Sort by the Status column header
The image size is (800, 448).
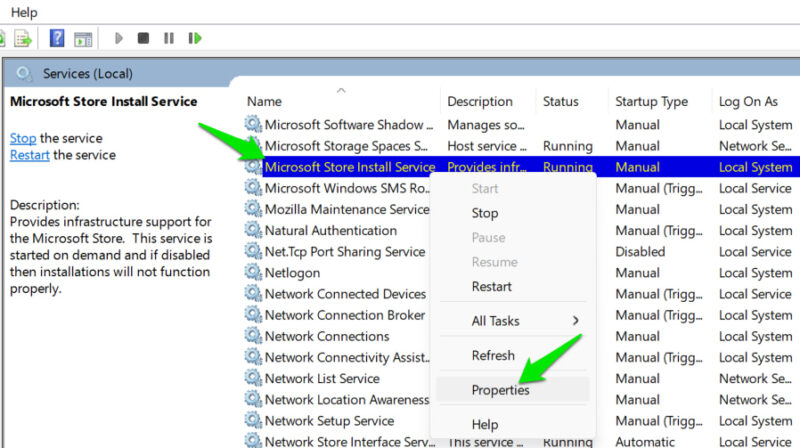(x=560, y=102)
